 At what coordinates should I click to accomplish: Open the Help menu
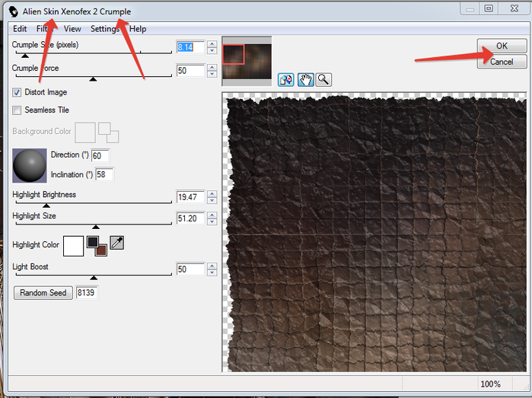138,29
